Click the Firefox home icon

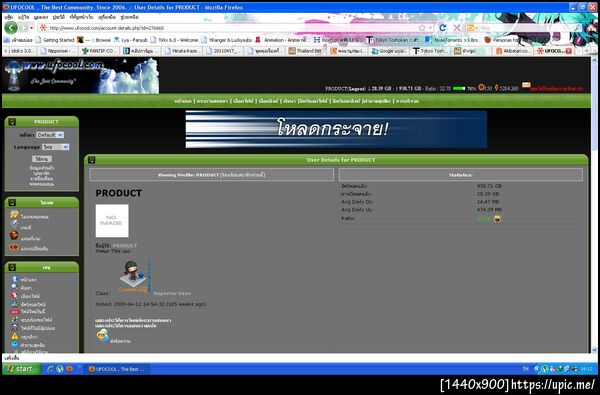pos(591,28)
